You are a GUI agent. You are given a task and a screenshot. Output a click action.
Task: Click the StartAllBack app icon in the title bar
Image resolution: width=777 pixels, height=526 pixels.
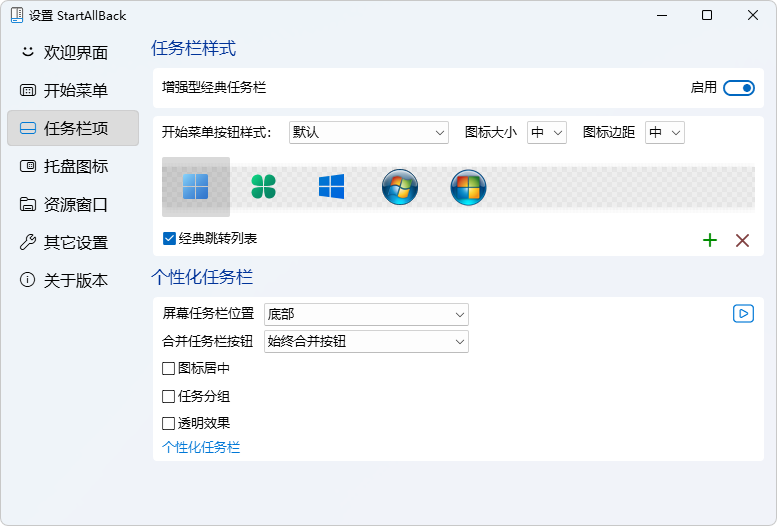click(x=17, y=15)
